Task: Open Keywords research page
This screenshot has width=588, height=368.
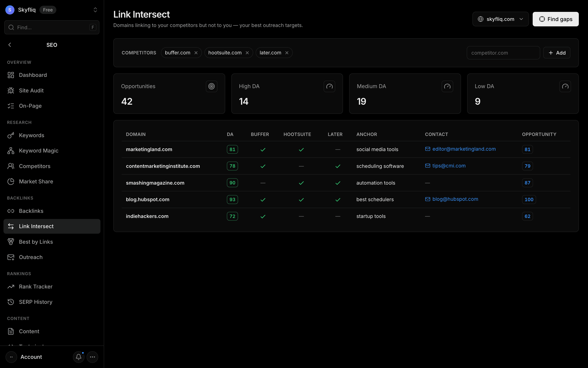Action: [52, 135]
